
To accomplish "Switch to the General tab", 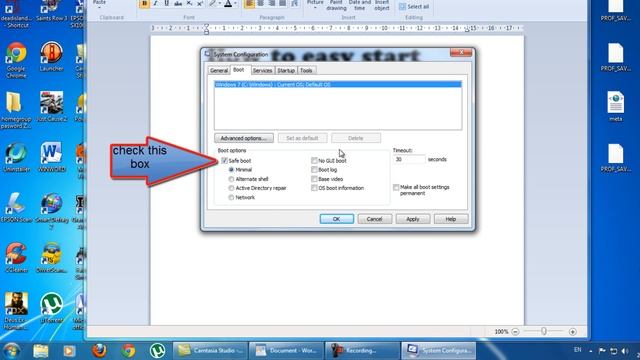I will click(x=219, y=70).
